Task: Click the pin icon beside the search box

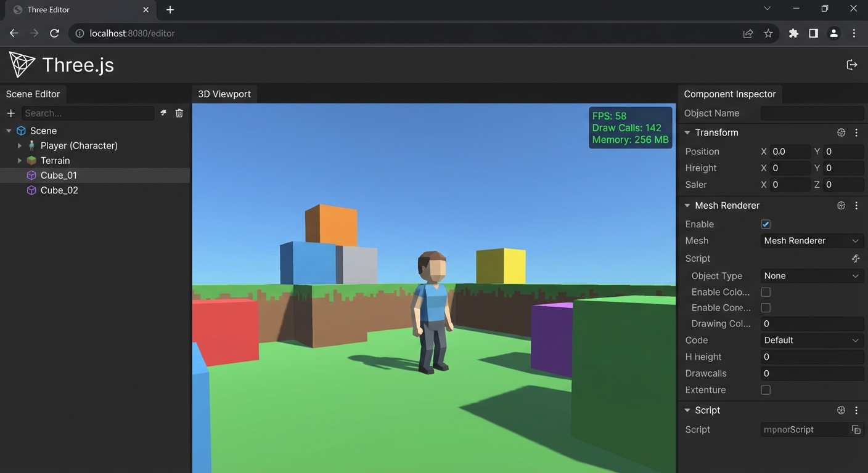Action: 163,113
